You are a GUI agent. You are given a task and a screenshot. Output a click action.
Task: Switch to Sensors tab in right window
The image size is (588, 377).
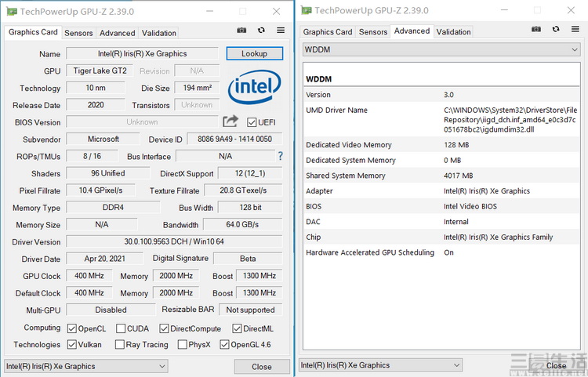372,32
